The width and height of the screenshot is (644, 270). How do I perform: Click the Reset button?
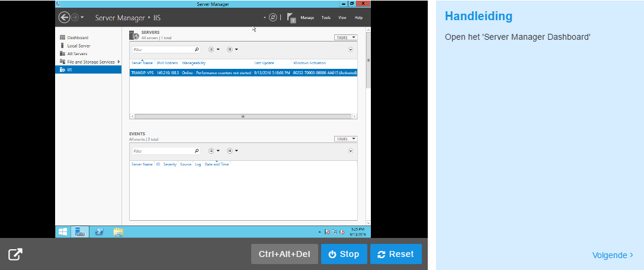tap(396, 254)
